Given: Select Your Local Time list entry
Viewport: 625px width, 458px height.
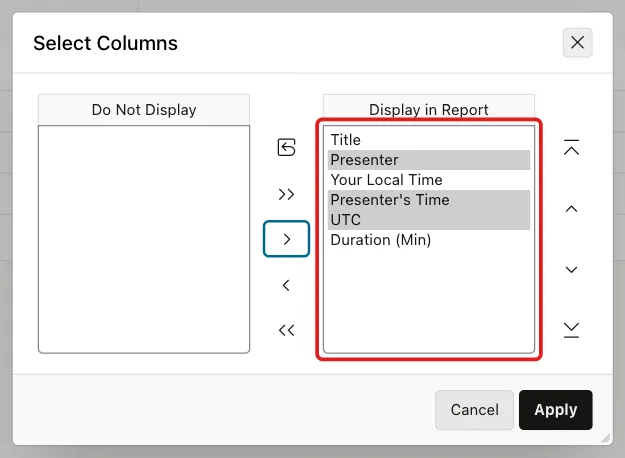Looking at the screenshot, I should [x=429, y=180].
